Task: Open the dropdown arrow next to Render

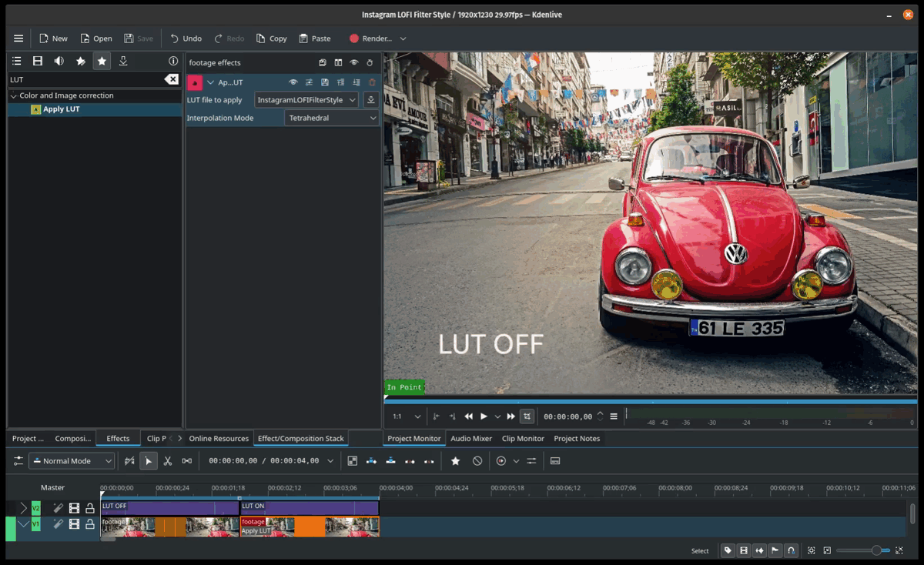Action: click(x=403, y=38)
